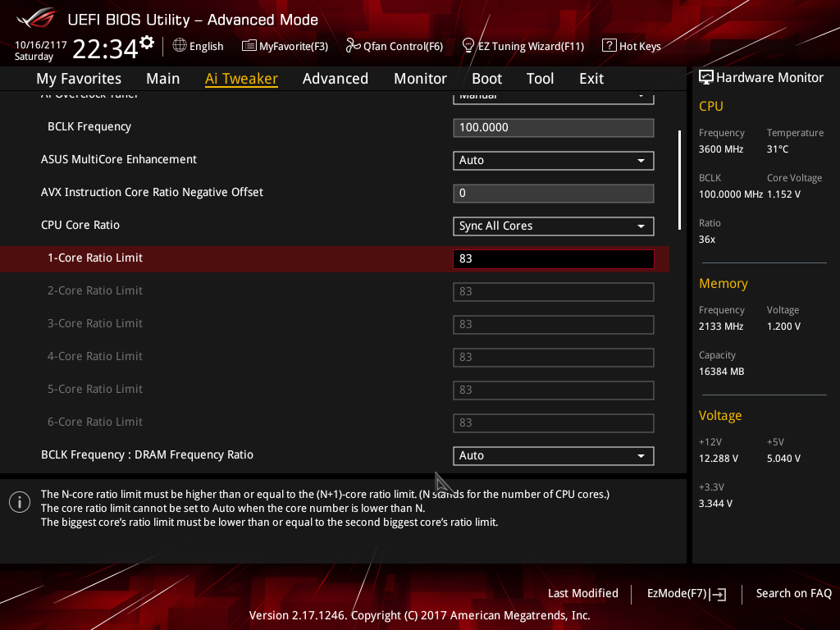Open MyFavorite(F3) list icon
This screenshot has width=840, height=630.
point(249,46)
